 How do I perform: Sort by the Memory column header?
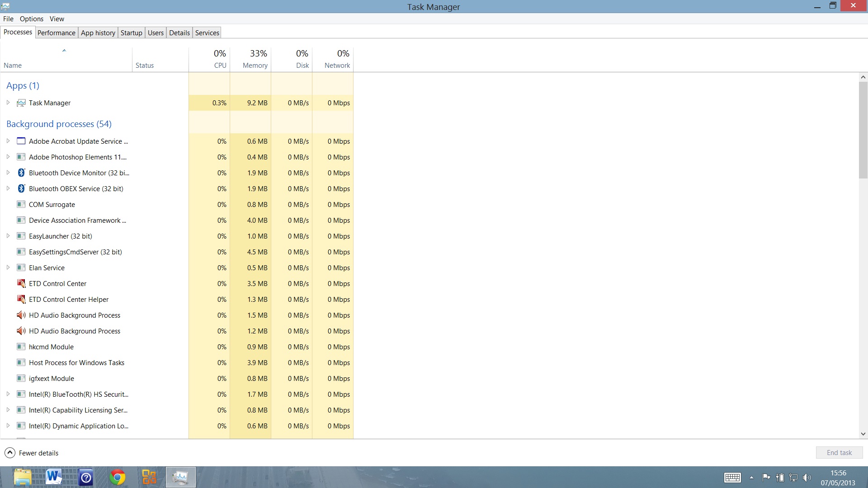(250, 59)
